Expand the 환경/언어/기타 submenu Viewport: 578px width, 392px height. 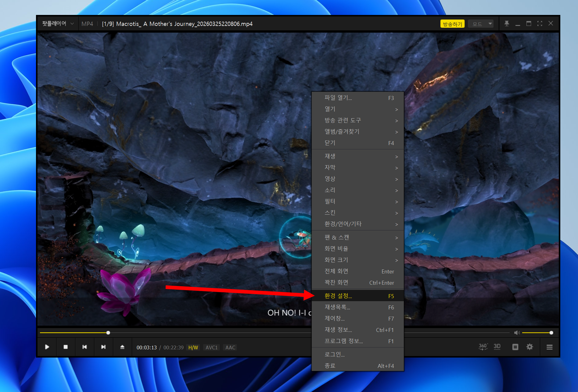(358, 224)
